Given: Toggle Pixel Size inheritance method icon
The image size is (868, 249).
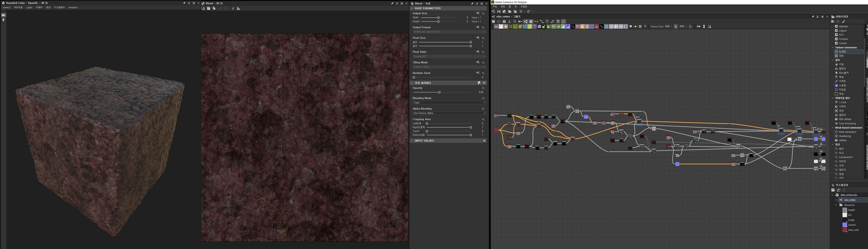Looking at the screenshot, I should (x=477, y=38).
